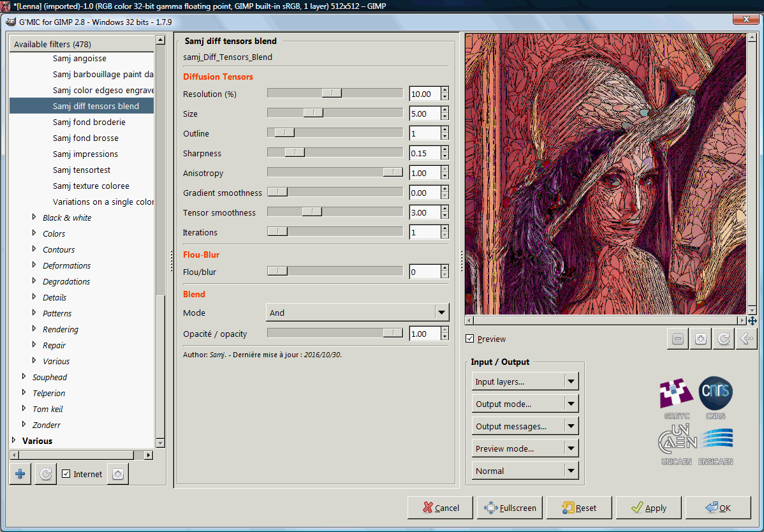The width and height of the screenshot is (764, 532).
Task: Zoom out the preview image
Action: point(678,339)
